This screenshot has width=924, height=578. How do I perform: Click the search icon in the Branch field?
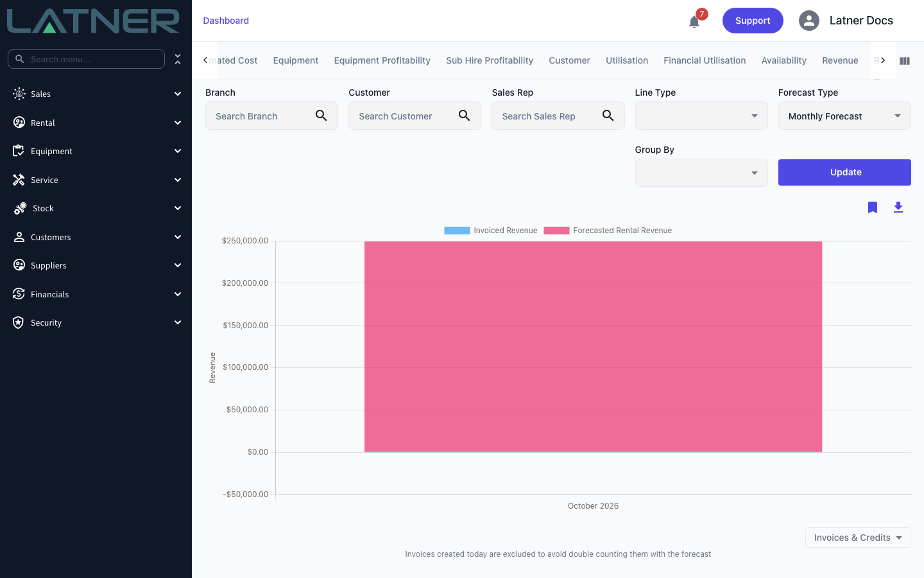(x=321, y=116)
